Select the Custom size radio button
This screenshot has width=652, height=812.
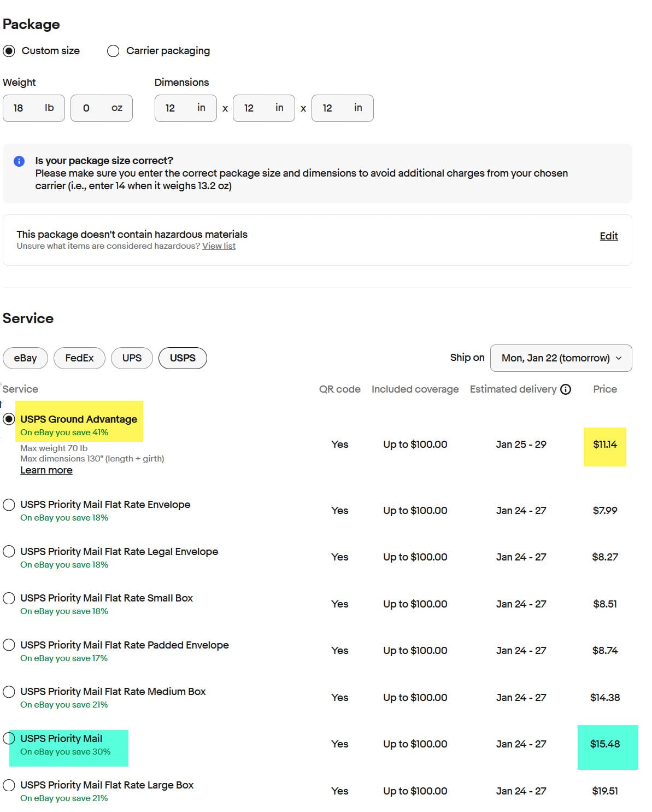(x=9, y=51)
